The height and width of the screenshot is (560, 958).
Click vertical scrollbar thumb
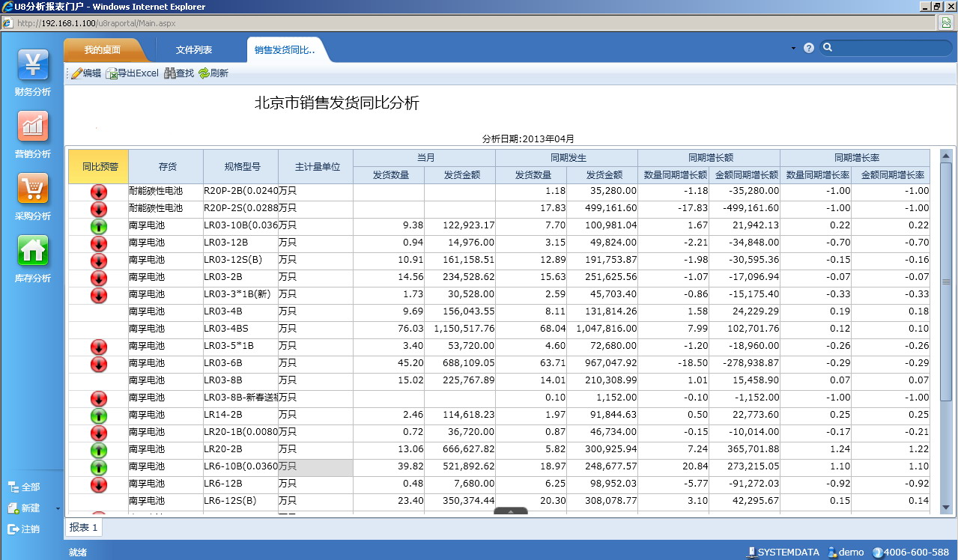[946, 281]
